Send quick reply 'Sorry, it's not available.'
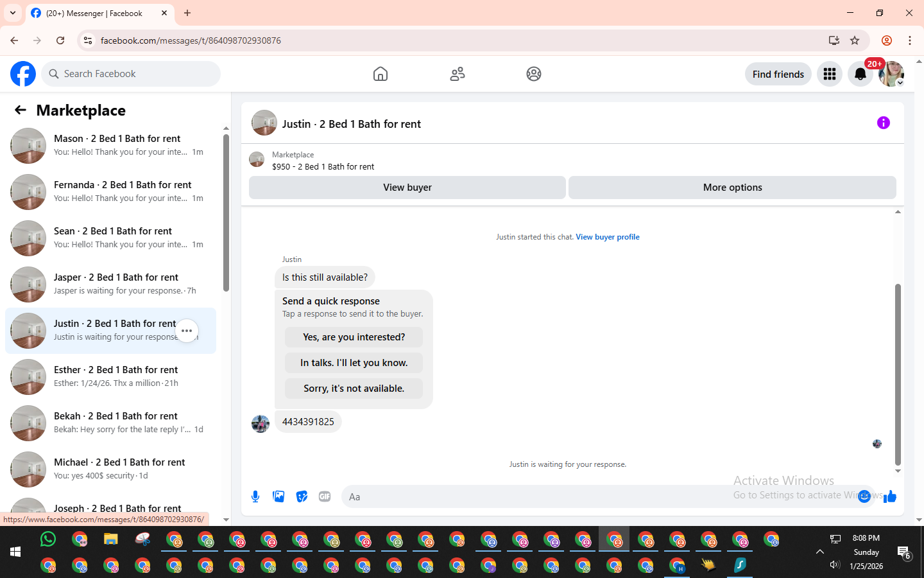The image size is (924, 578). tap(354, 389)
